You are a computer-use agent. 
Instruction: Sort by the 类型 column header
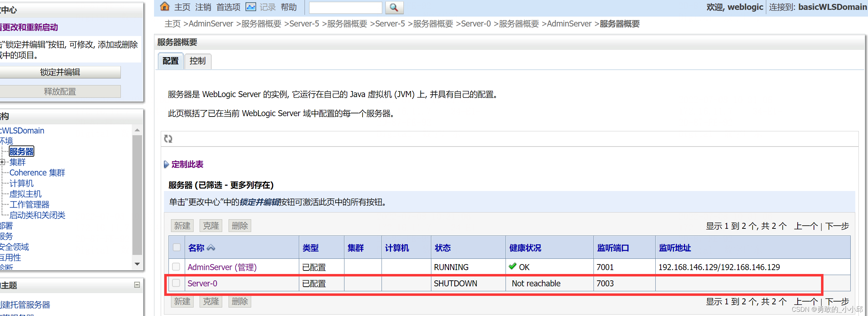311,248
